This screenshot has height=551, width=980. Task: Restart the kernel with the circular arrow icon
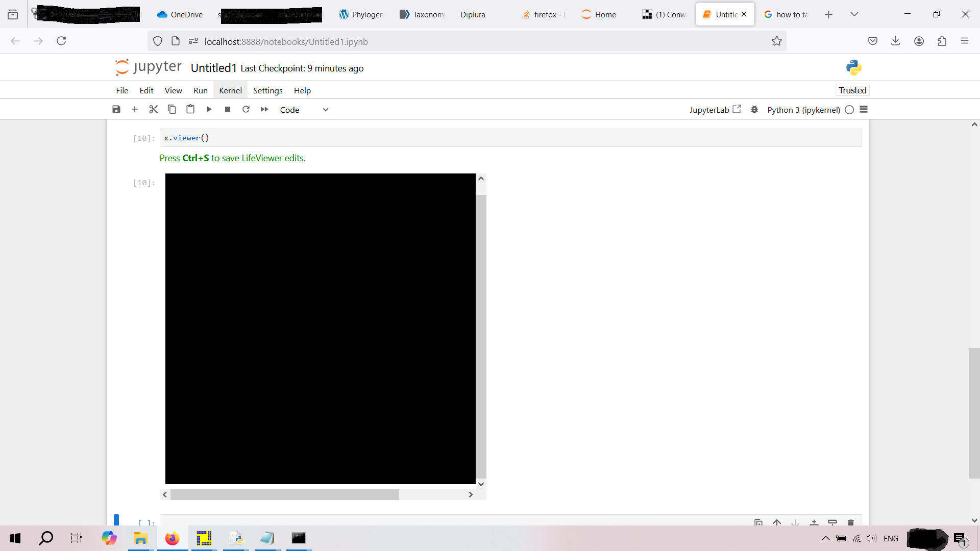(x=246, y=109)
